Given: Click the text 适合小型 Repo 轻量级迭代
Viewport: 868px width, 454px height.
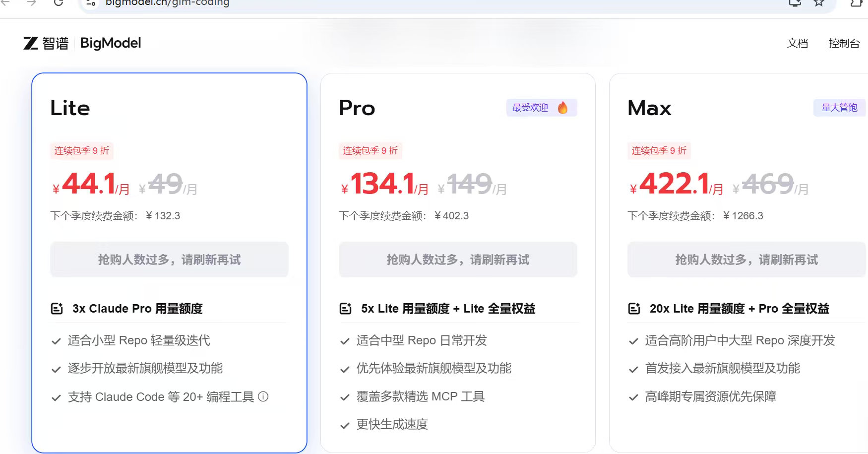Looking at the screenshot, I should (139, 340).
